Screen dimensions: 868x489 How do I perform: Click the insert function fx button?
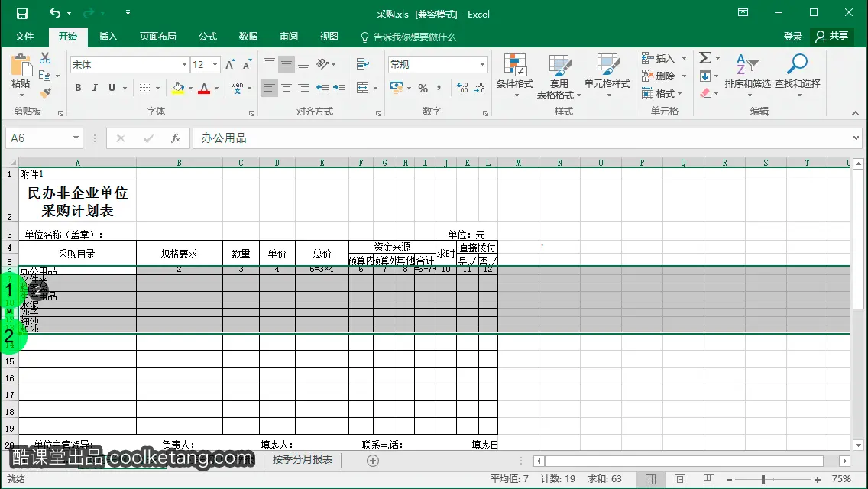click(176, 138)
